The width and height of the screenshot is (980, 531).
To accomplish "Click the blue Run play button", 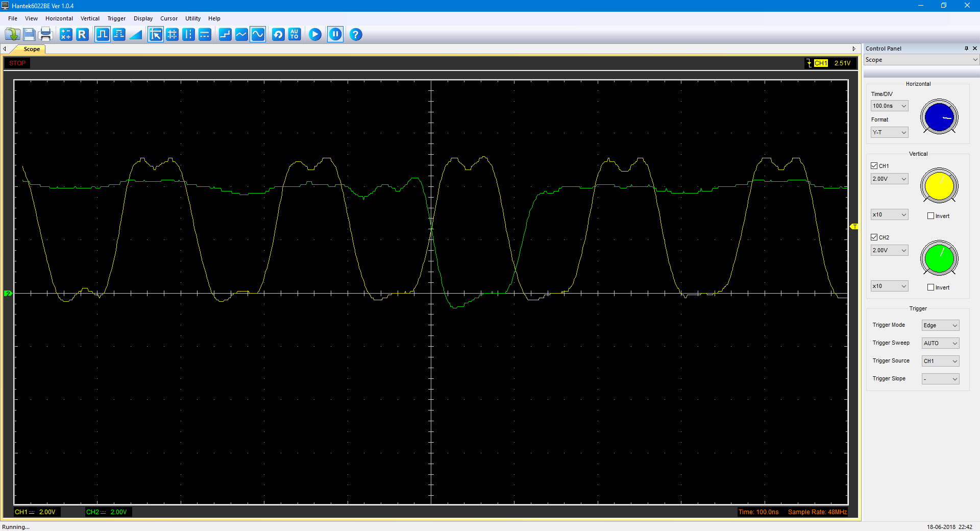I will [x=315, y=35].
